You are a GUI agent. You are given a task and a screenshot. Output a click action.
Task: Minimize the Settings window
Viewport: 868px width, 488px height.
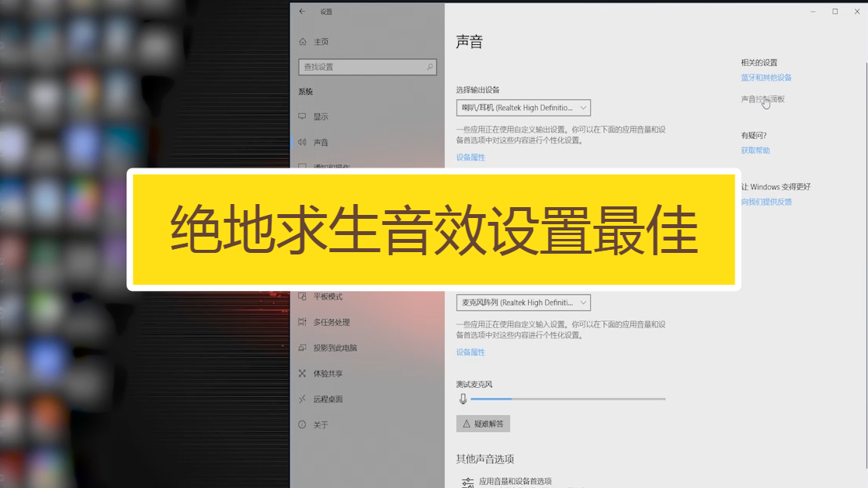point(813,11)
